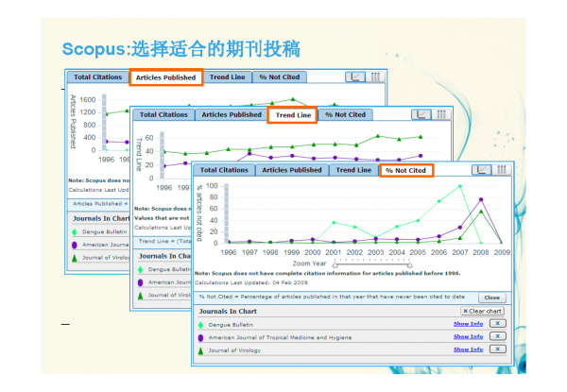567x392 pixels.
Task: Click green triangle legend icon in middle window
Action: [x=140, y=296]
